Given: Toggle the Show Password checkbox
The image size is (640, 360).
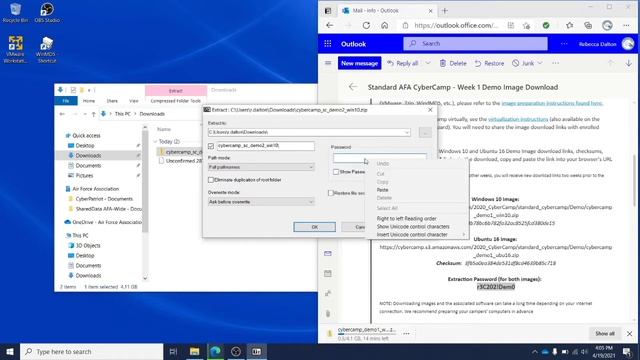Looking at the screenshot, I should (x=336, y=172).
